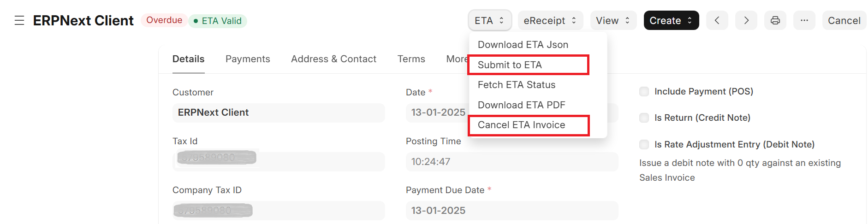Open the three-dots more options menu

pyautogui.click(x=804, y=21)
